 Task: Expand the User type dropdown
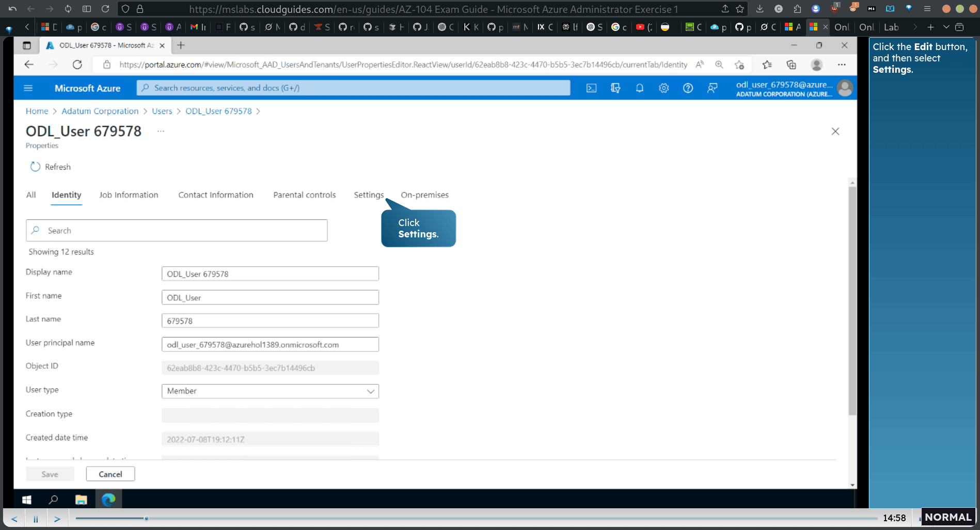[x=270, y=391]
